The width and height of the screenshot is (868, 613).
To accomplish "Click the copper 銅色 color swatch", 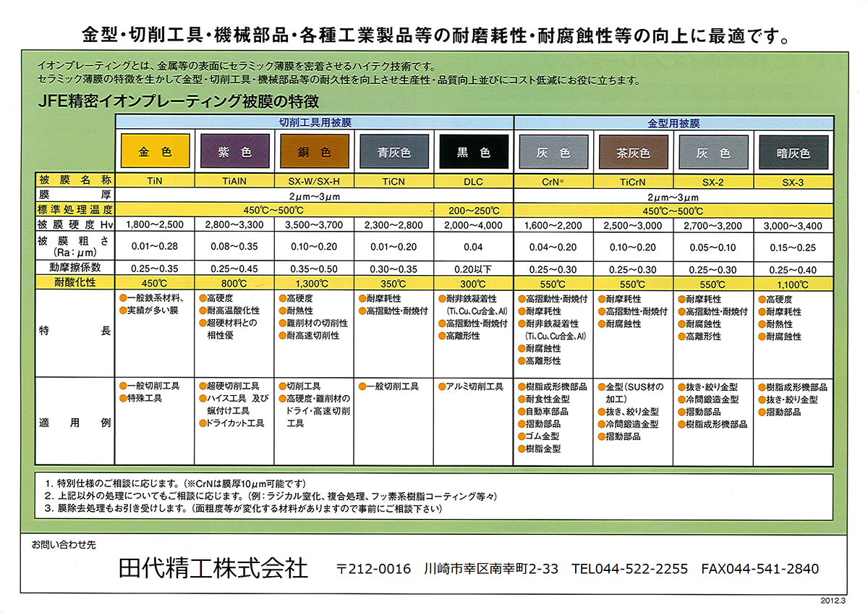I will pyautogui.click(x=314, y=153).
